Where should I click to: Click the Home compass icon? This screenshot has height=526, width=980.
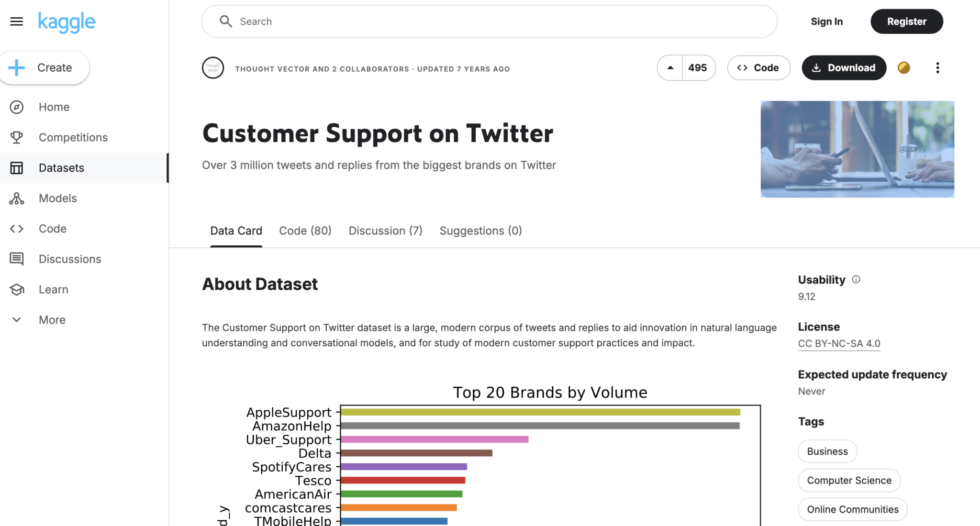tap(17, 107)
